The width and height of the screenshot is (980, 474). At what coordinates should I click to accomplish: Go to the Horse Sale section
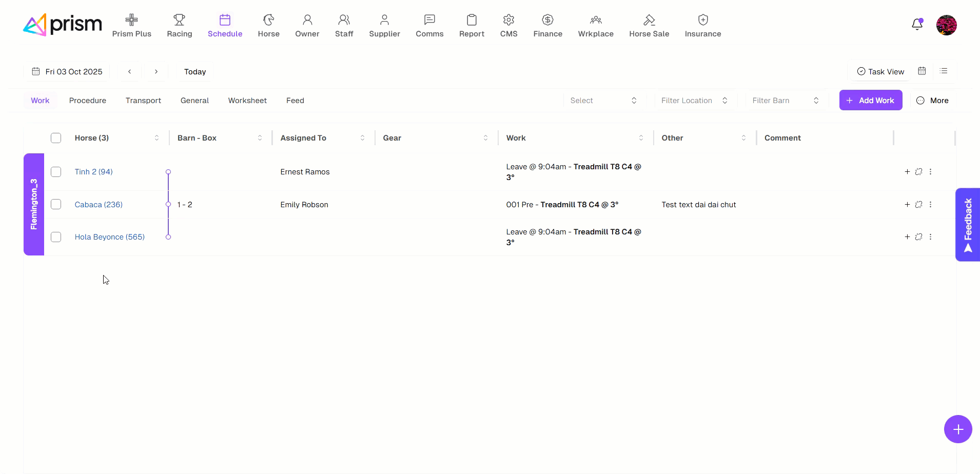pyautogui.click(x=649, y=26)
